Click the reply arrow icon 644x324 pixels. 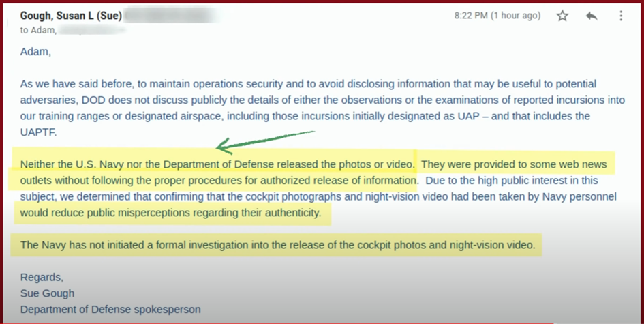pyautogui.click(x=592, y=16)
